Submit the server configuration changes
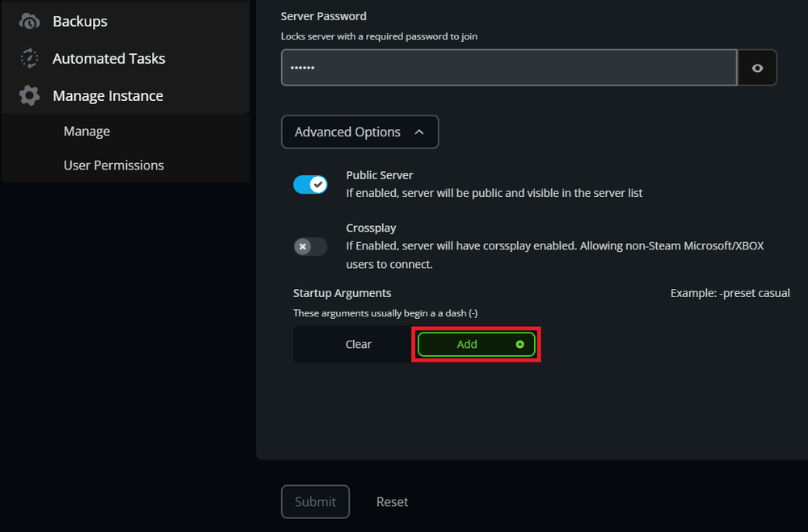The width and height of the screenshot is (808, 532). (x=315, y=501)
